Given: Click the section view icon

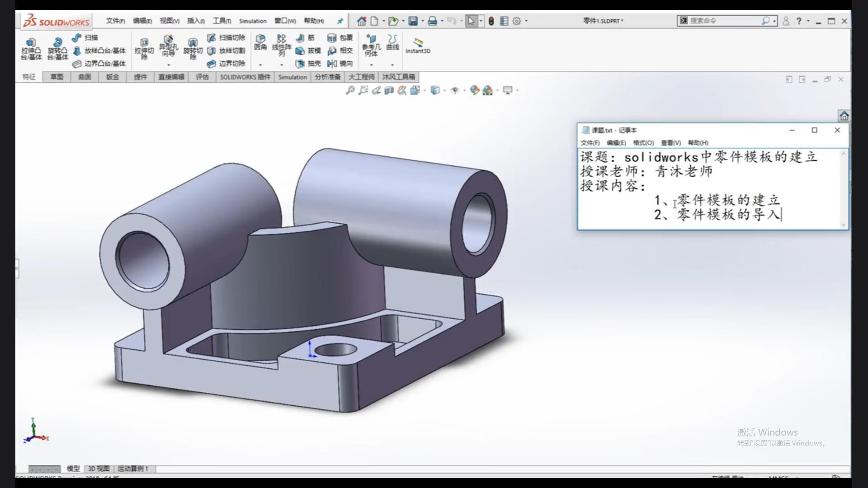Looking at the screenshot, I should click(x=389, y=90).
